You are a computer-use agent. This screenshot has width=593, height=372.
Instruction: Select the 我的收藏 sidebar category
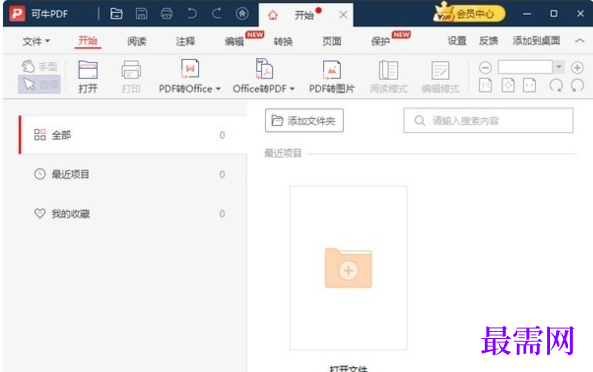click(x=133, y=214)
